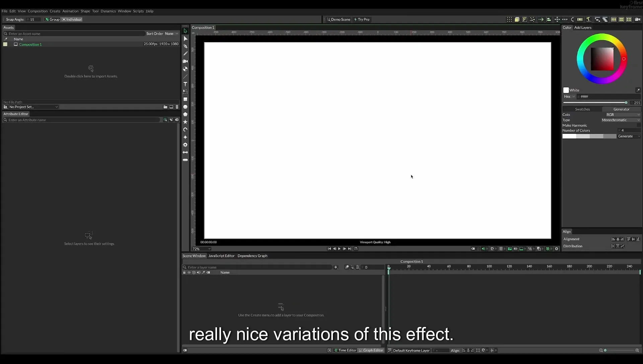Toggle the layer lock column icon

(x=184, y=273)
